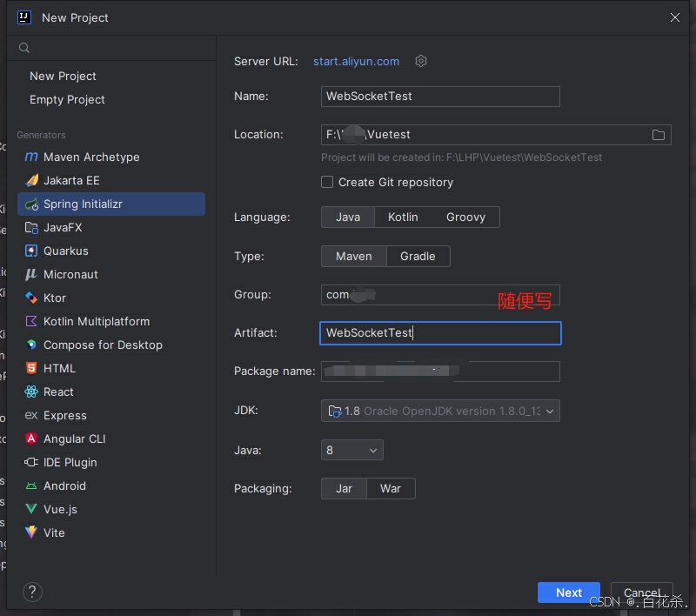Select the Angular CLI generator row
This screenshot has height=616, width=696.
pyautogui.click(x=111, y=439)
